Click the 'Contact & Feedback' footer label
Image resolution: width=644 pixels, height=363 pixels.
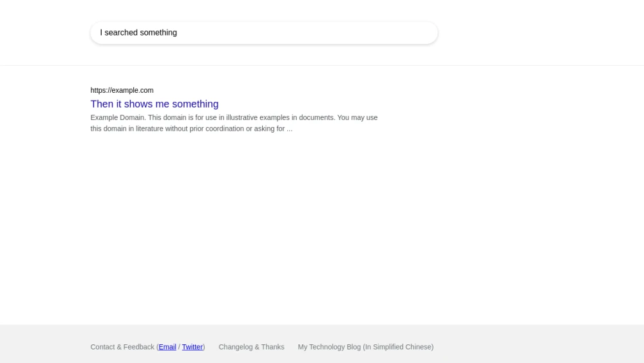click(x=122, y=347)
